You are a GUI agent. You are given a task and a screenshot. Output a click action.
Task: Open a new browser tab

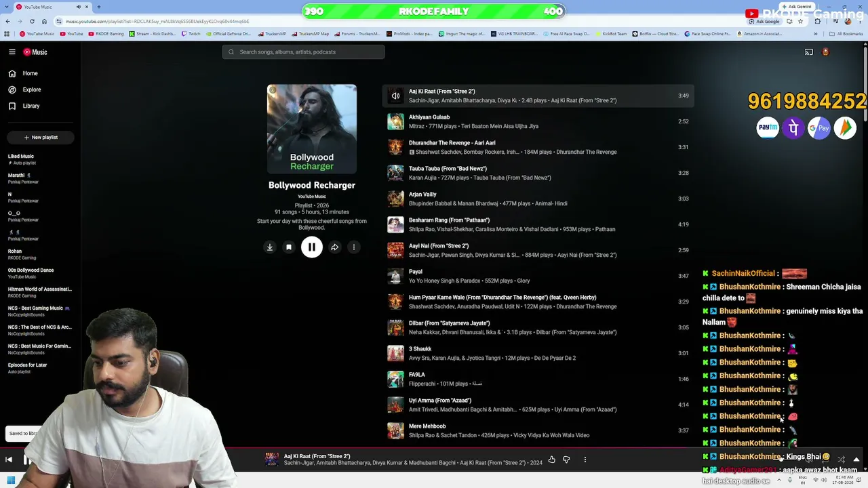point(98,7)
